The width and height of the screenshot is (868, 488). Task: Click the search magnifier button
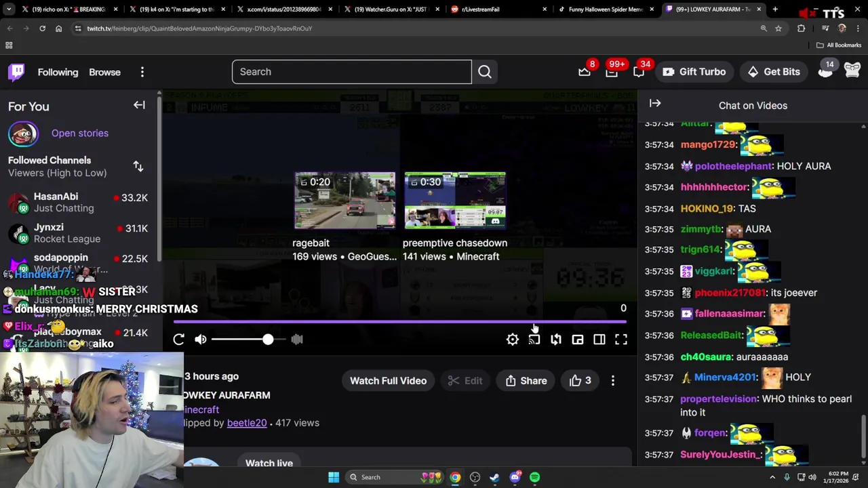pyautogui.click(x=485, y=72)
